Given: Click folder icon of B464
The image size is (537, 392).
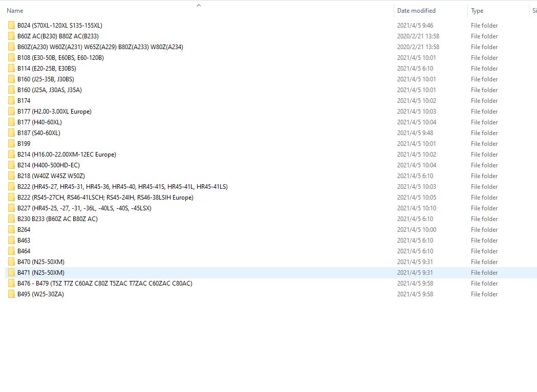Looking at the screenshot, I should [11, 251].
